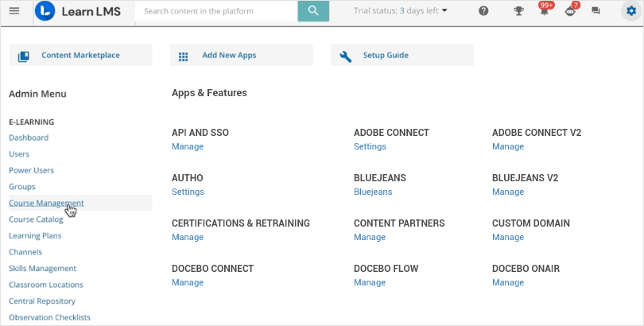Manage Adobe Connect V2
Screen dimensions: 644x326
[x=508, y=146]
